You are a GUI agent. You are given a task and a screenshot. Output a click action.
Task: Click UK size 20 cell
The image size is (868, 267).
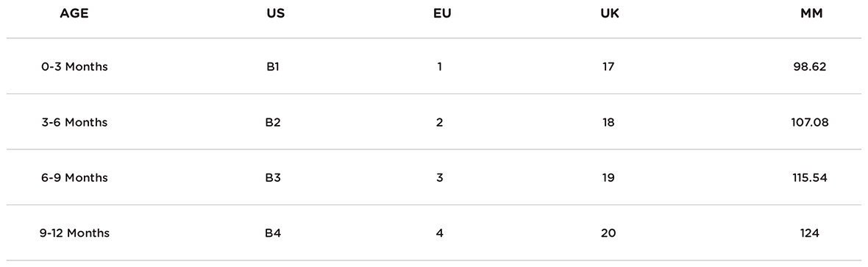click(608, 233)
